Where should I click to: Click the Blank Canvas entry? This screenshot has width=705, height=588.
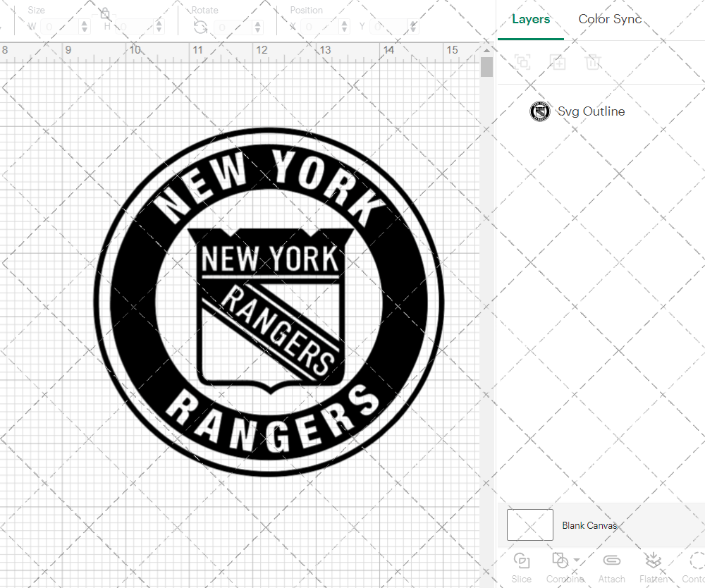pos(590,525)
